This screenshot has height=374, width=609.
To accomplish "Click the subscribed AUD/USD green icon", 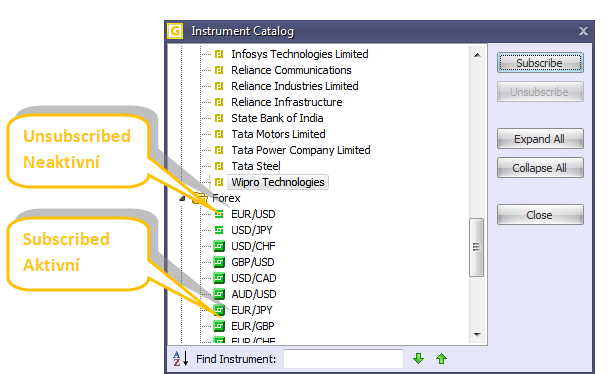I will 219,294.
